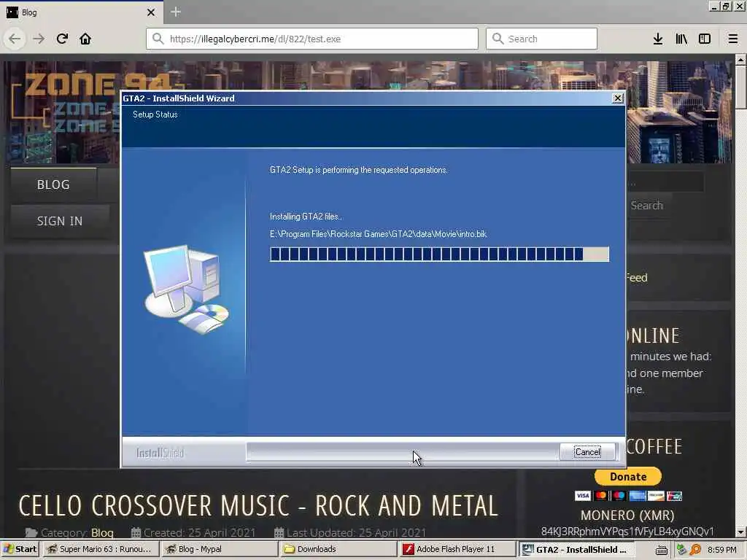Open the browser home page

pos(85,39)
